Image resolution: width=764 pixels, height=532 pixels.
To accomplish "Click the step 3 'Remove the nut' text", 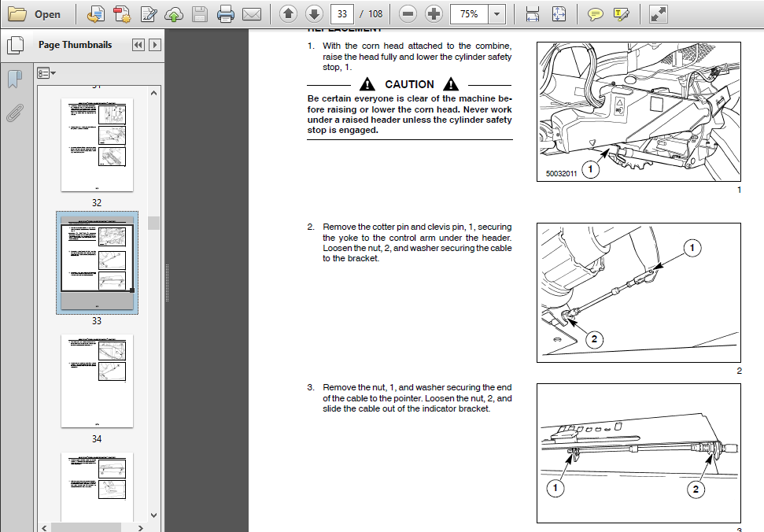I will tap(417, 398).
